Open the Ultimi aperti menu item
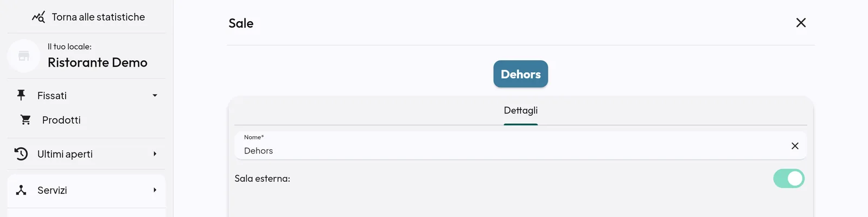This screenshot has height=217, width=868. coord(86,154)
